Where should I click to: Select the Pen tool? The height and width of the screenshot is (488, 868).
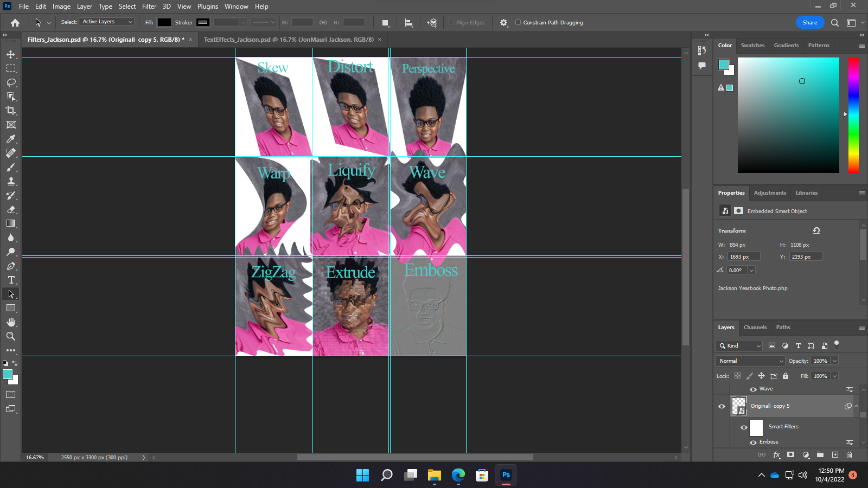pyautogui.click(x=11, y=266)
